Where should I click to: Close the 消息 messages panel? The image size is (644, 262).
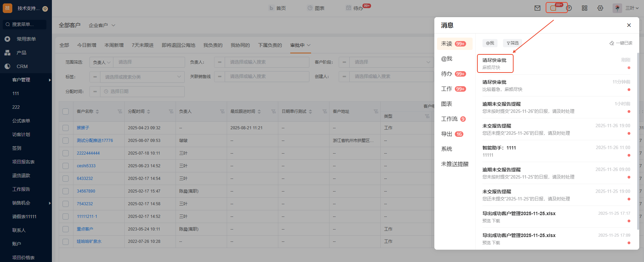tap(629, 25)
